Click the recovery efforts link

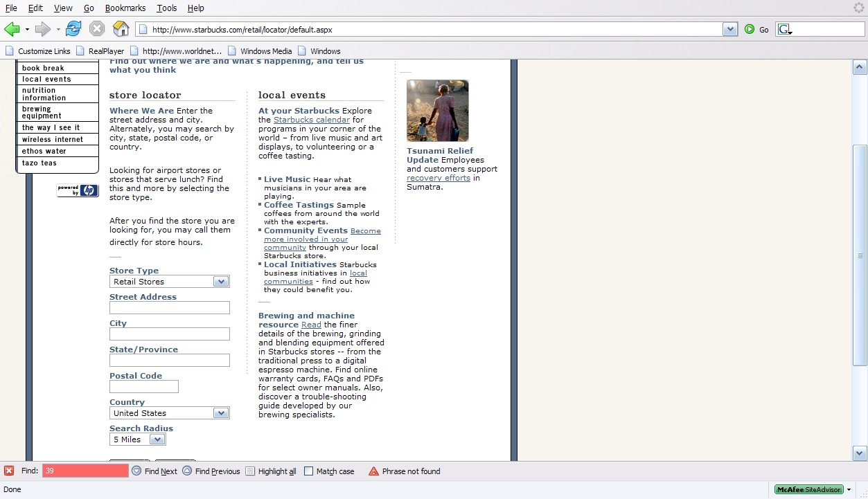pyautogui.click(x=439, y=178)
